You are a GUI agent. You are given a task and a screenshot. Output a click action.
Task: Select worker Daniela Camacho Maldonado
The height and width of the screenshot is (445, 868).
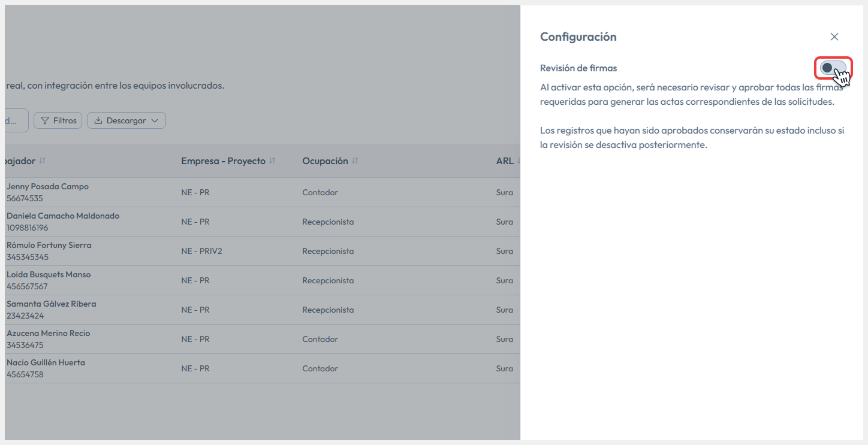[63, 216]
